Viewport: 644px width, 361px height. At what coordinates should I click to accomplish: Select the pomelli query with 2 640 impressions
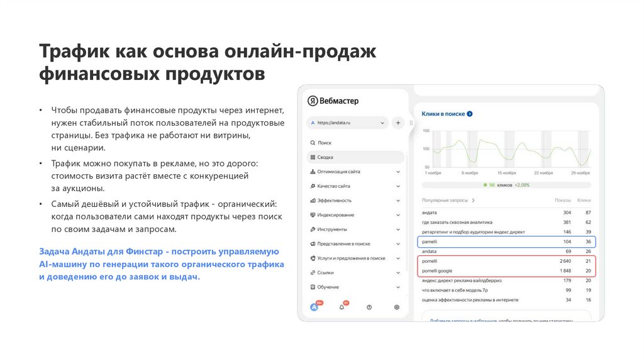506,261
